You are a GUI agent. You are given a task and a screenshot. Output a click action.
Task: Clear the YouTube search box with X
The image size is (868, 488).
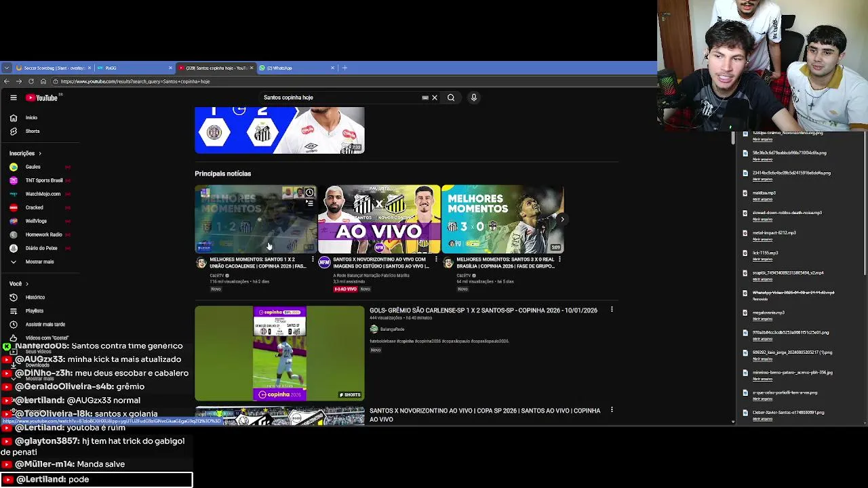[435, 98]
